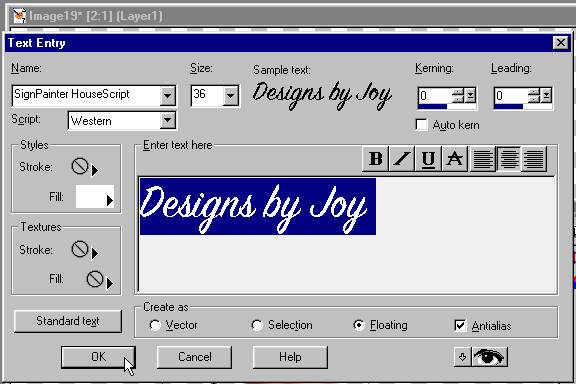Expand the Script Western dropdown
This screenshot has width=576, height=384.
(x=168, y=120)
